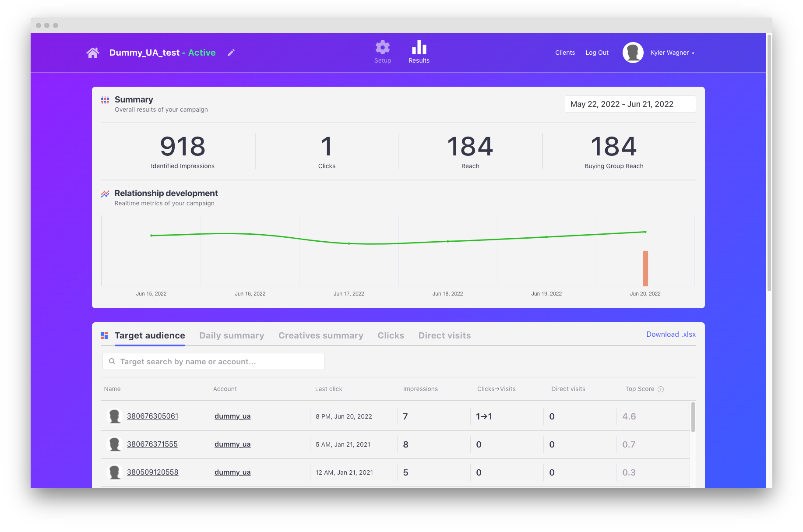This screenshot has height=532, width=803.
Task: Click the Home icon in header
Action: (x=93, y=53)
